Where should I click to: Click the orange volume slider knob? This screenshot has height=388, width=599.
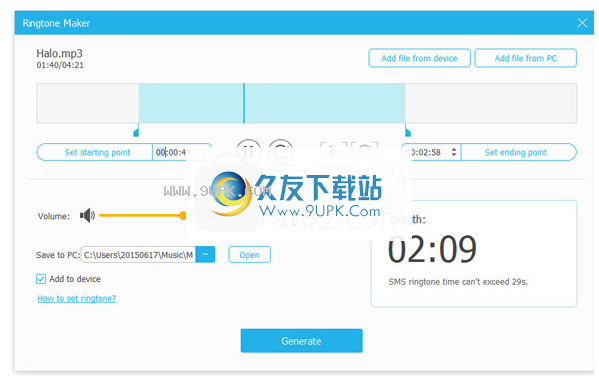click(183, 215)
